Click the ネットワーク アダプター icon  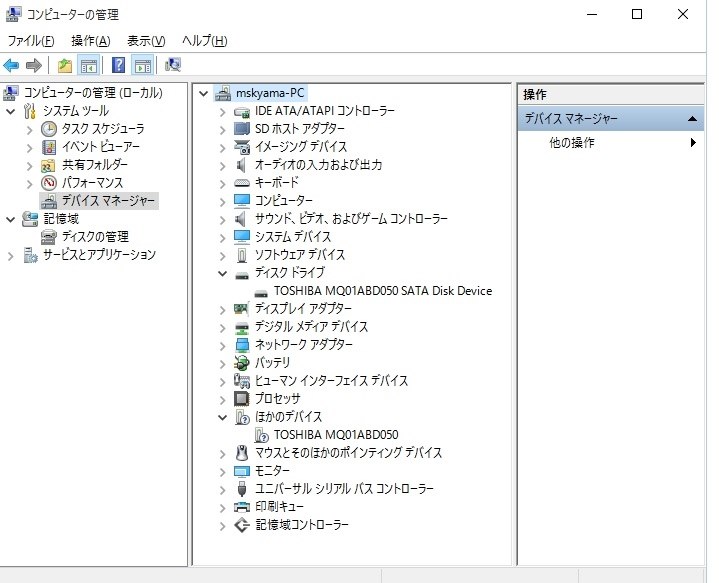coord(242,344)
